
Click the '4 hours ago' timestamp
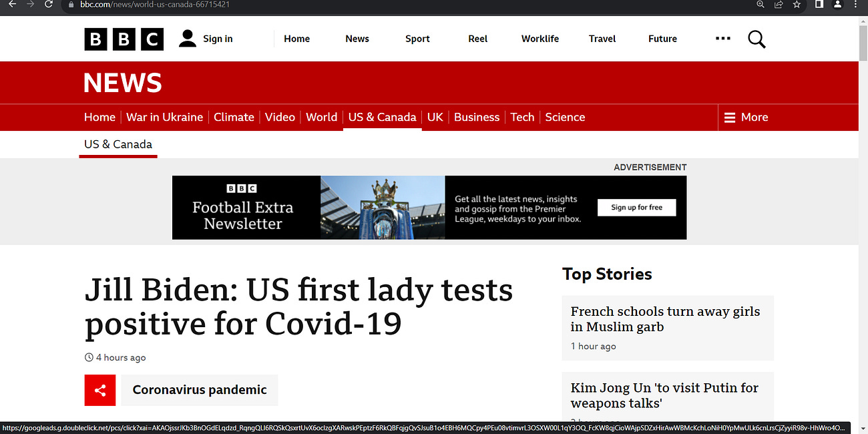click(x=121, y=357)
